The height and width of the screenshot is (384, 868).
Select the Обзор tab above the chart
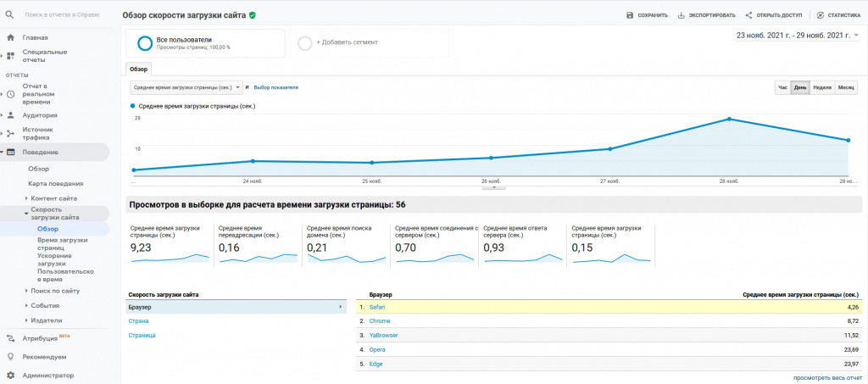coord(138,70)
